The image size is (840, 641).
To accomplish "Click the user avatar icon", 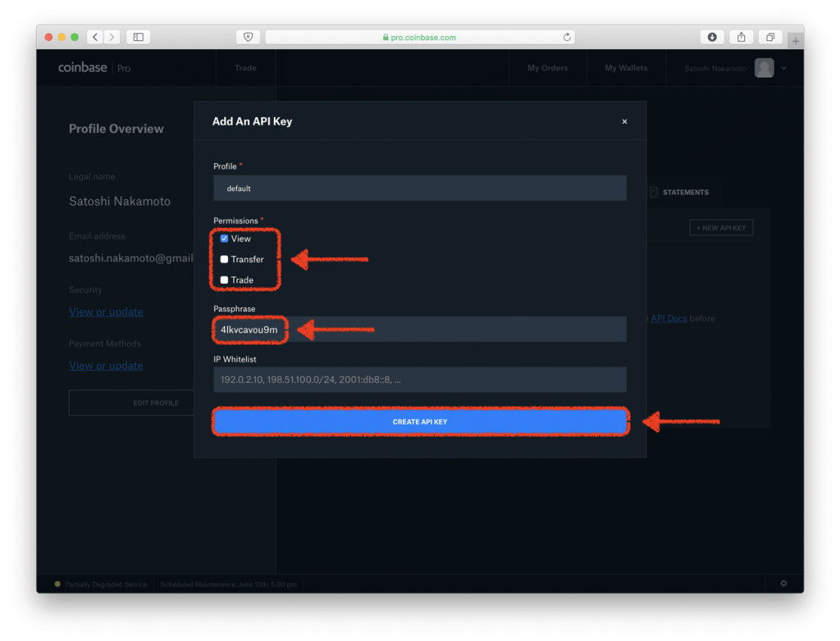I will coord(764,68).
